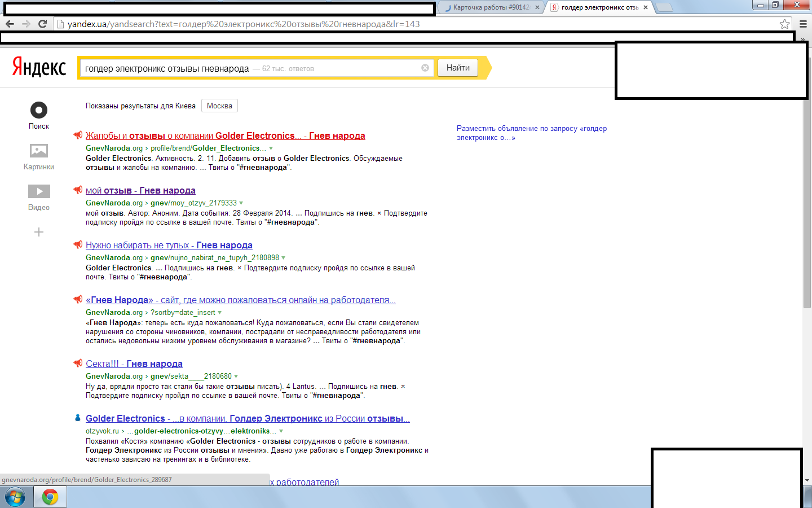Open the мой отзыв - Гнев народа link
Image resolution: width=812 pixels, height=508 pixels.
140,190
